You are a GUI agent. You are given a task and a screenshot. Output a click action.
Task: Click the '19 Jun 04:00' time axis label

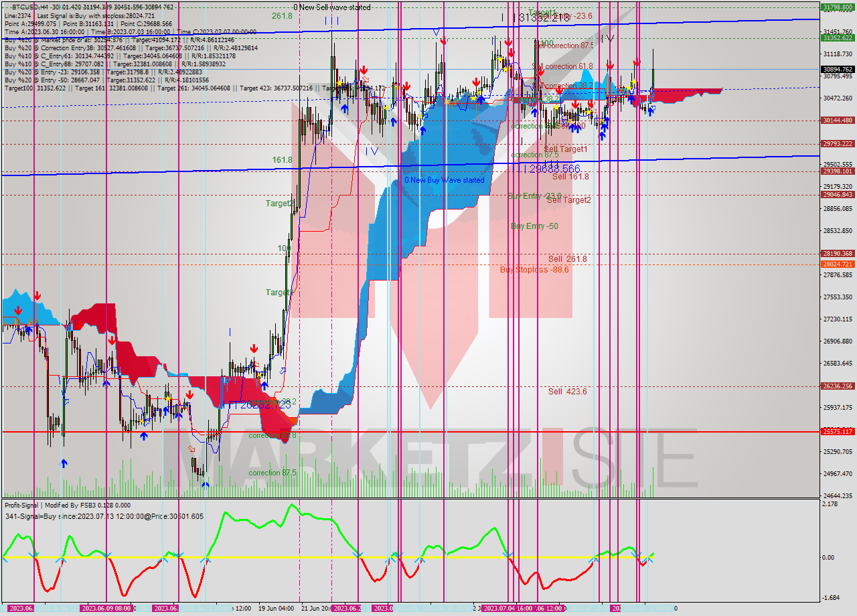(277, 608)
